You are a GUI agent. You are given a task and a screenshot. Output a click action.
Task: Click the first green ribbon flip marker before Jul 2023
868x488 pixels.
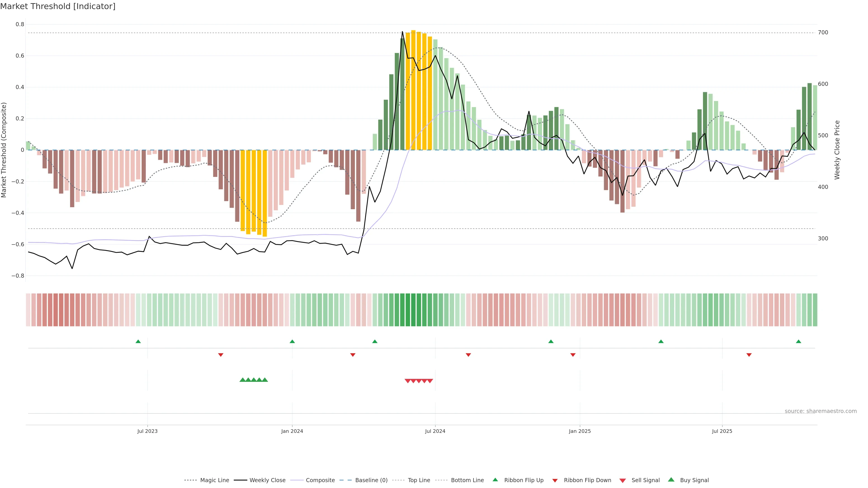click(138, 342)
